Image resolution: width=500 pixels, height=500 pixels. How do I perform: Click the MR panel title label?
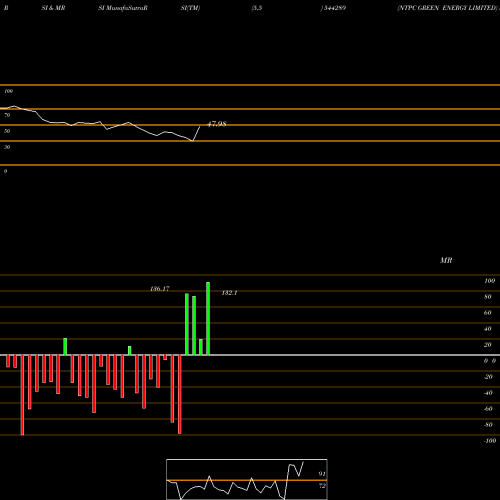(x=446, y=260)
